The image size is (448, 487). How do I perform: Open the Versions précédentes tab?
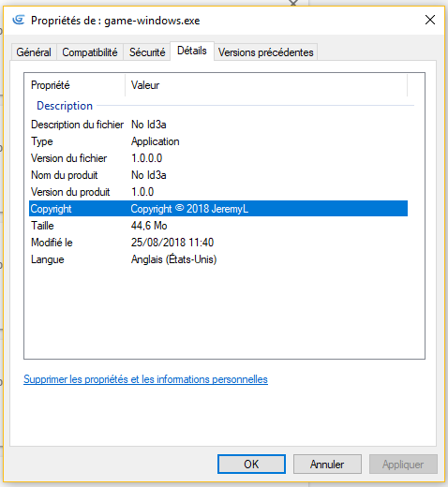click(265, 52)
